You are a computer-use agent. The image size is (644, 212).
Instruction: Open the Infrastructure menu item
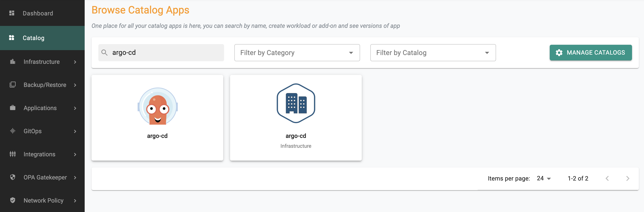point(42,62)
